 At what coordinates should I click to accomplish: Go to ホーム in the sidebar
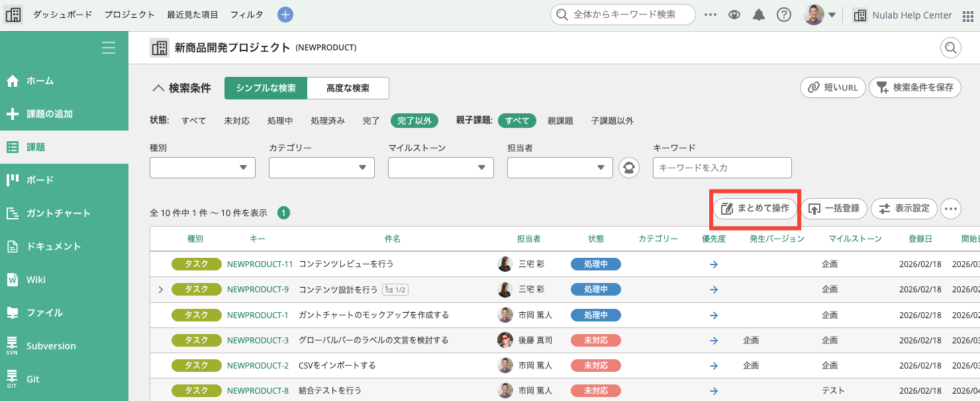(x=64, y=81)
